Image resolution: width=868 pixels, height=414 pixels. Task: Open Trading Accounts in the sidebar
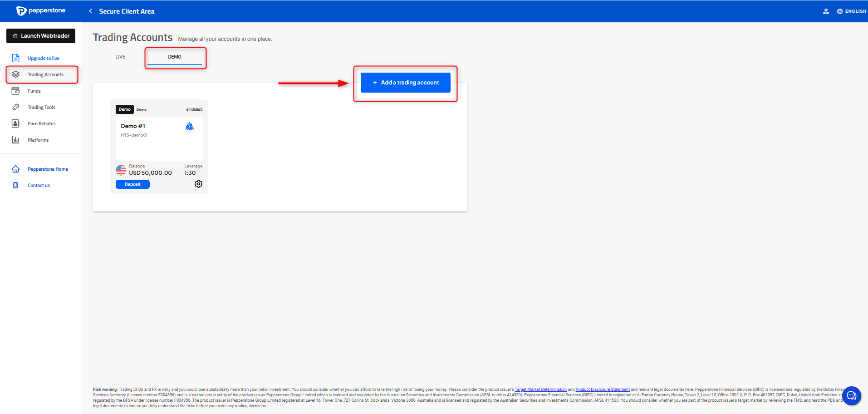[45, 74]
